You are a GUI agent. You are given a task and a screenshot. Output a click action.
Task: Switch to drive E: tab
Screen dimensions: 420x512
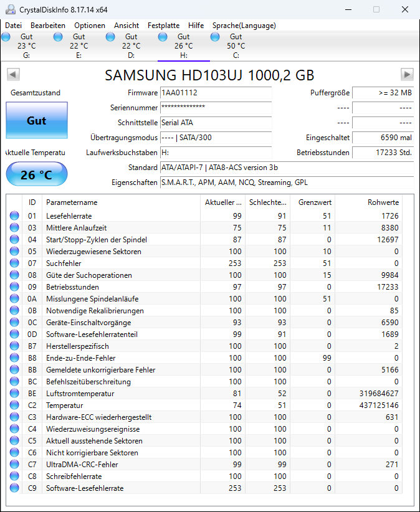[x=79, y=46]
